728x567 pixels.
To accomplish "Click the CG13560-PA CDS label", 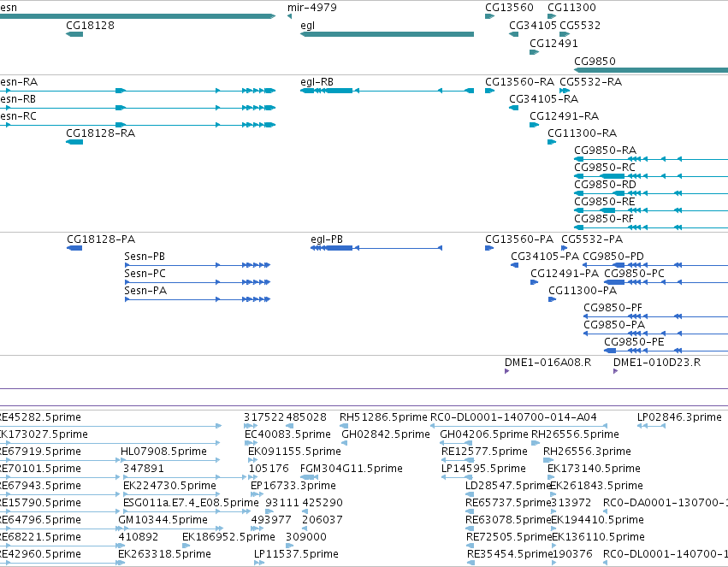I will 519,239.
